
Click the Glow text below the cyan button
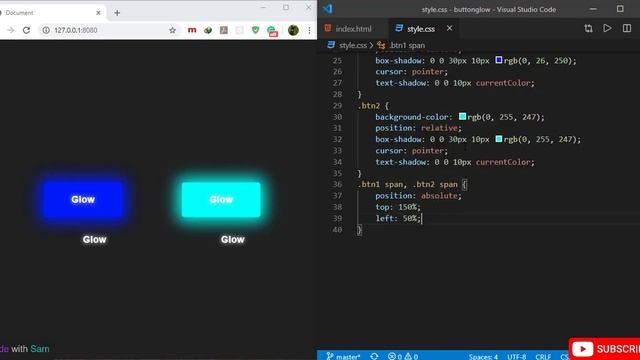click(232, 240)
